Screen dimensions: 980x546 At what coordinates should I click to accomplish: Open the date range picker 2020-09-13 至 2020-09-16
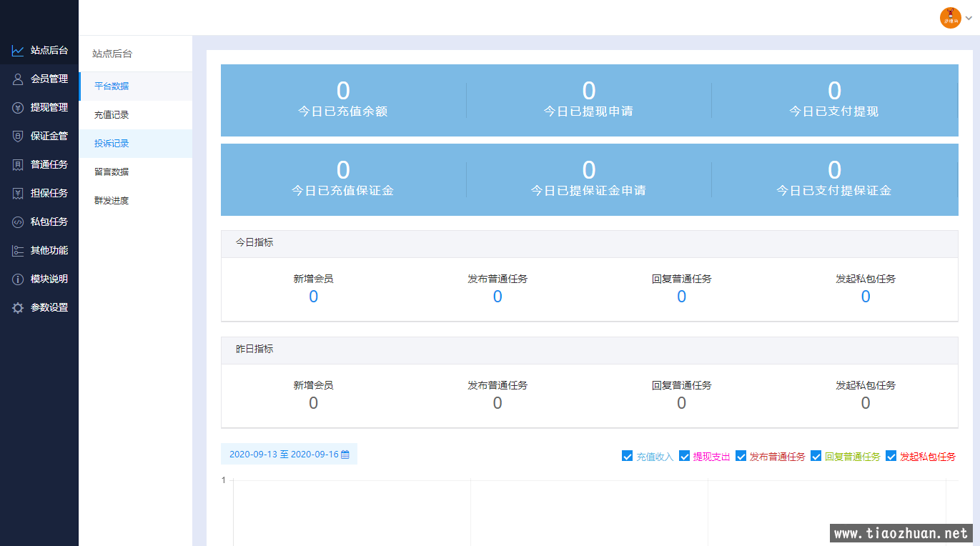pos(289,455)
